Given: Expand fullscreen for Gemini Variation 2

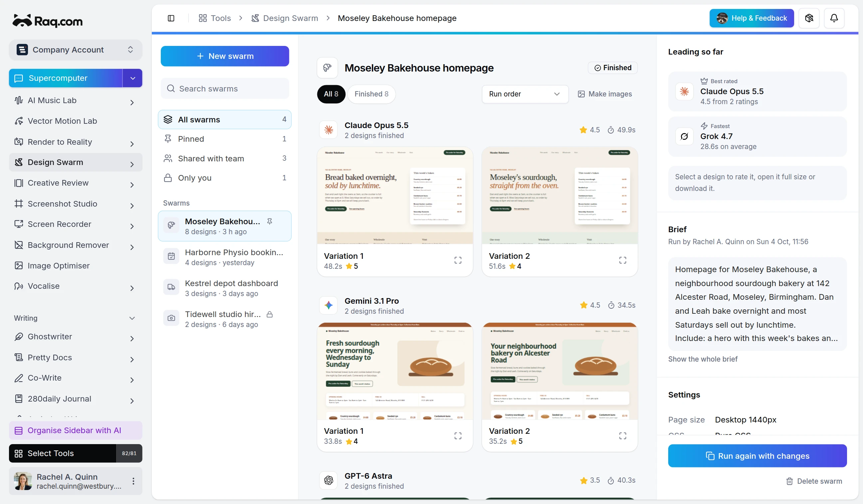Looking at the screenshot, I should click(x=623, y=435).
